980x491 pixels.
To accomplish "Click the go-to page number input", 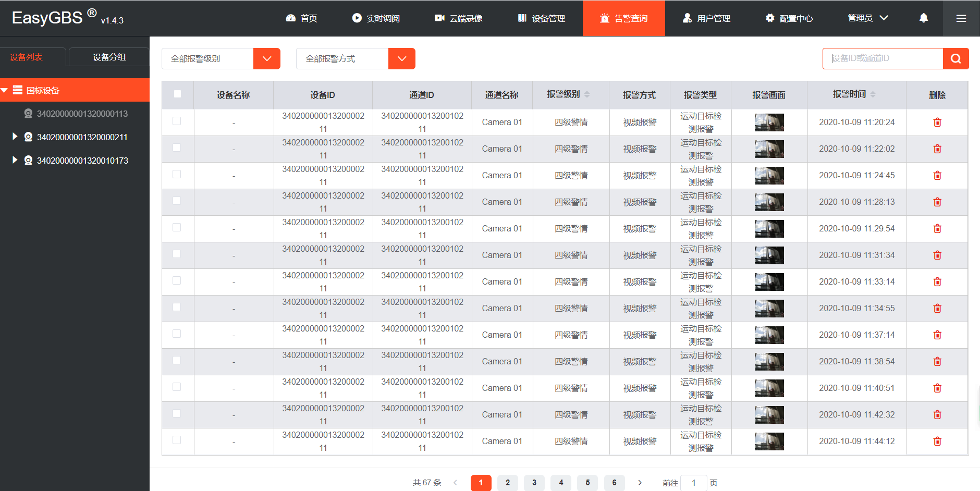I will [694, 483].
